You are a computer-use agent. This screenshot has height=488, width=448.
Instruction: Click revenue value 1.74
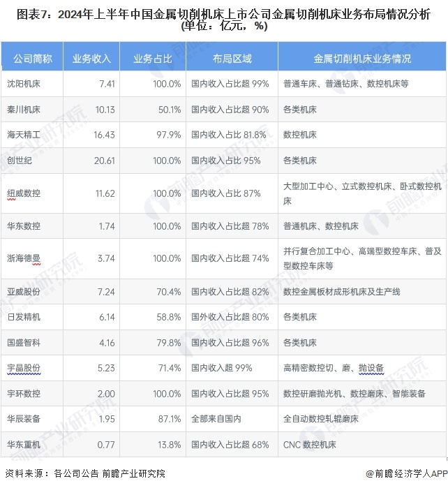point(107,226)
